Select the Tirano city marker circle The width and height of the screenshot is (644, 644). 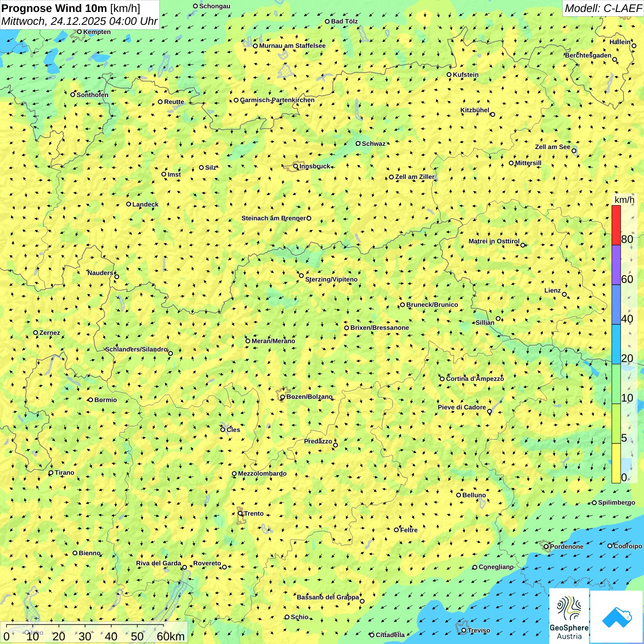click(51, 473)
